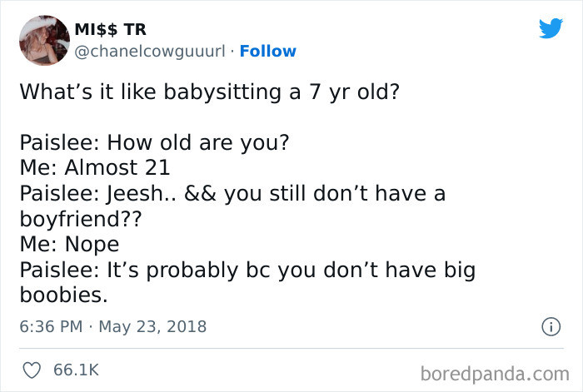Click the 'Jeesh.. &&' line of tweet
This screenshot has height=392, width=583.
tap(232, 194)
